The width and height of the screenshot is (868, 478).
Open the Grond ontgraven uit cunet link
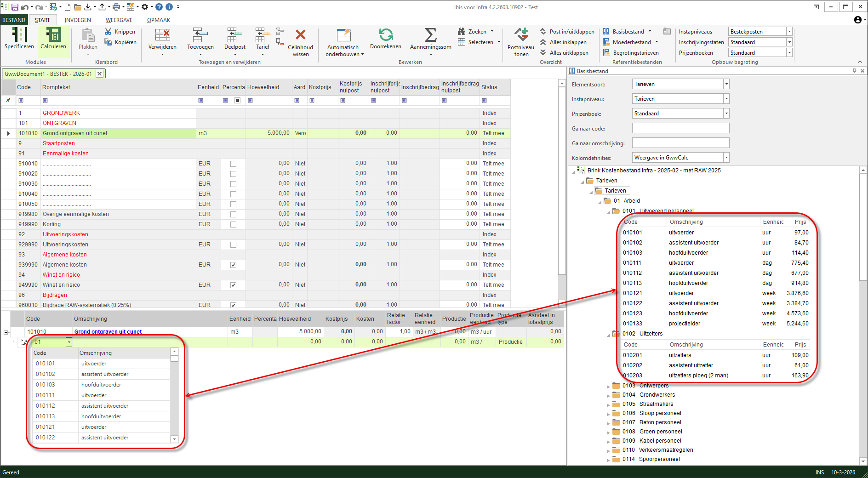(108, 332)
